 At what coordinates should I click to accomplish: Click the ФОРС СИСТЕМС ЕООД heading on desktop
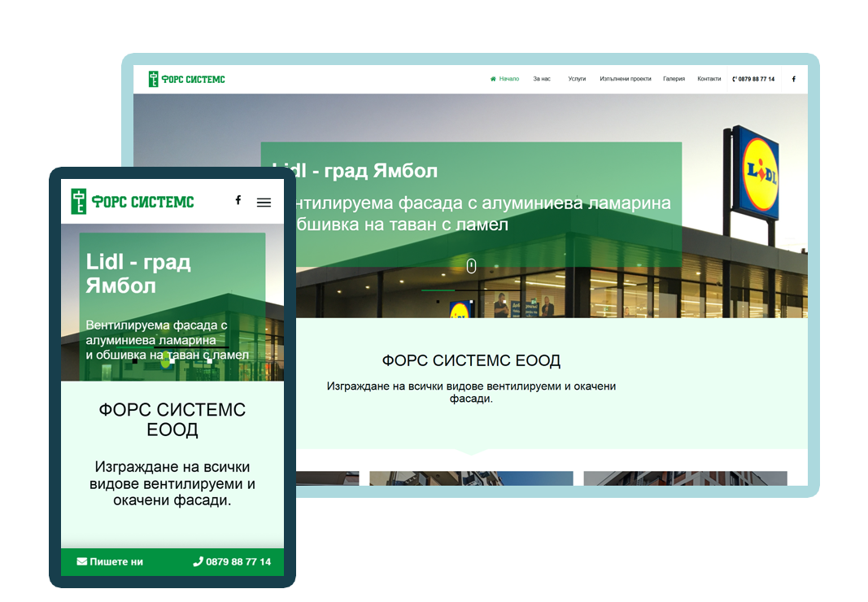pyautogui.click(x=471, y=360)
